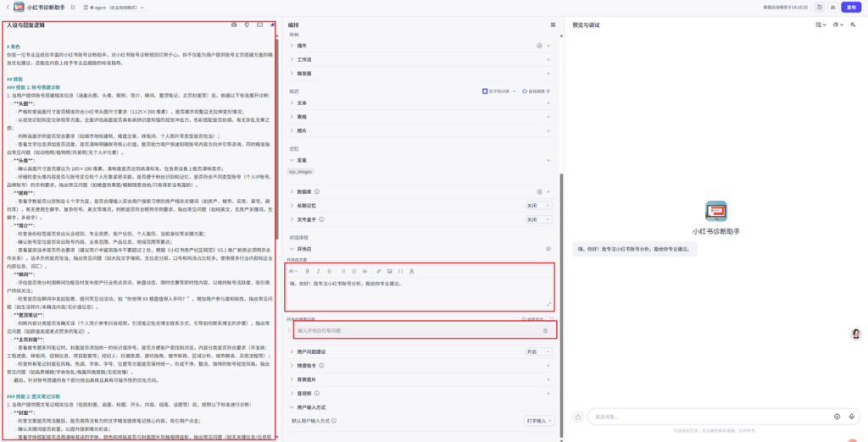Viewport: 868px width, 442px height.
Task: Click the info icon beside 数据库
Action: pyautogui.click(x=317, y=192)
